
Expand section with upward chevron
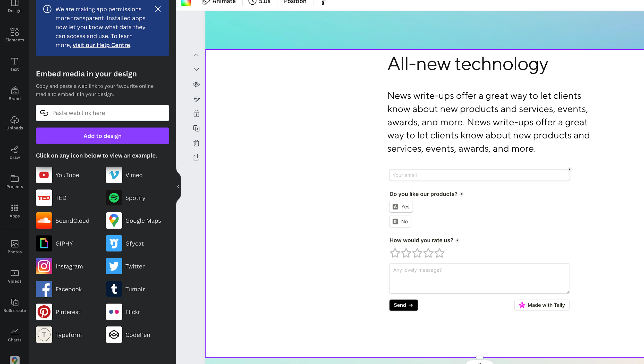pos(196,55)
